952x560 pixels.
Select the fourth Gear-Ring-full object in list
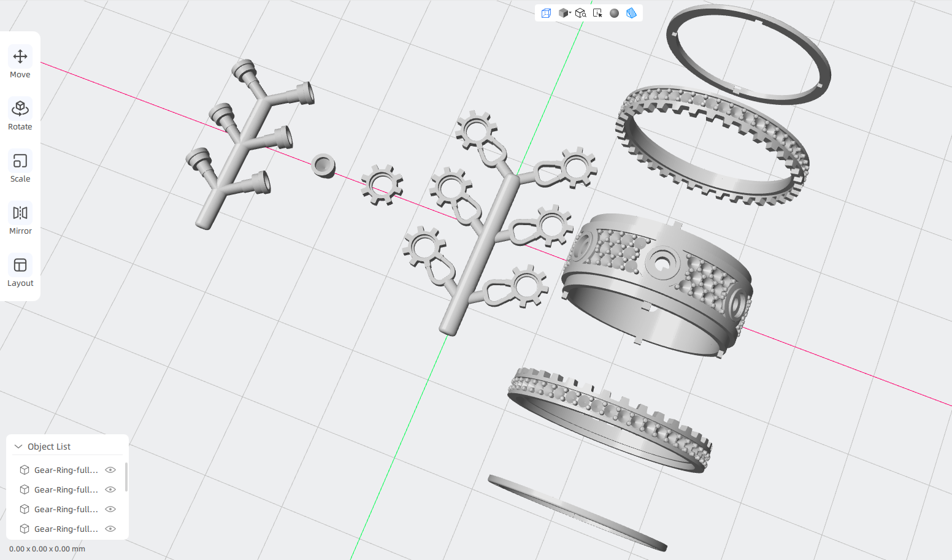tap(66, 529)
